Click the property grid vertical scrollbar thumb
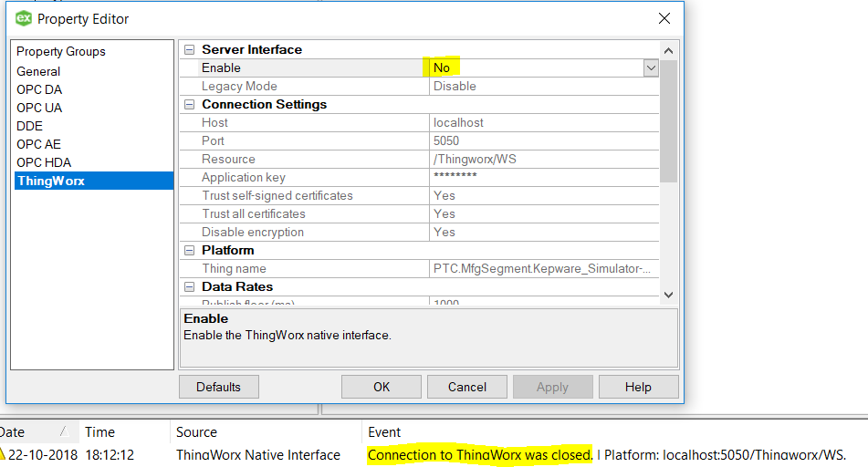This screenshot has width=868, height=467. point(669,120)
